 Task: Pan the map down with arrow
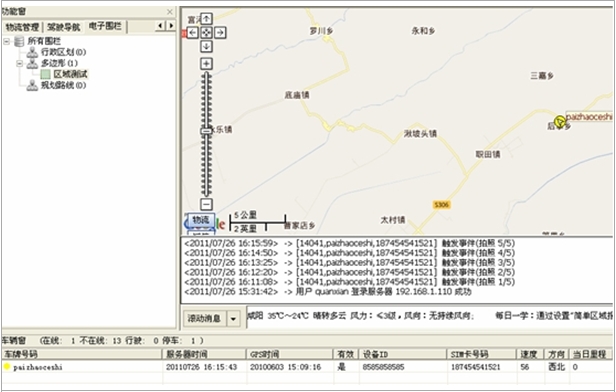tap(206, 46)
